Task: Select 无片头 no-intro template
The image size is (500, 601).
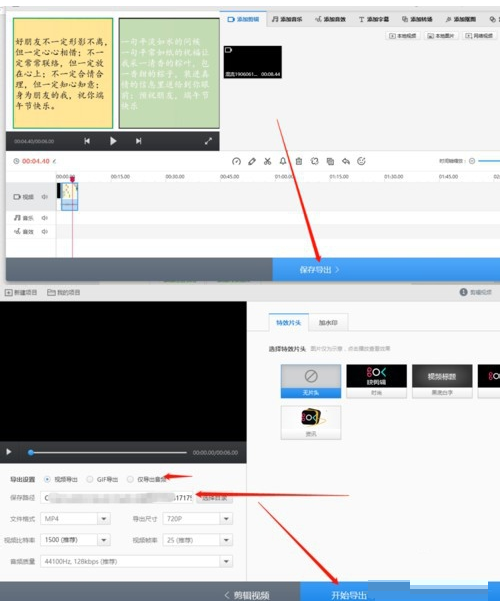Action: (311, 381)
